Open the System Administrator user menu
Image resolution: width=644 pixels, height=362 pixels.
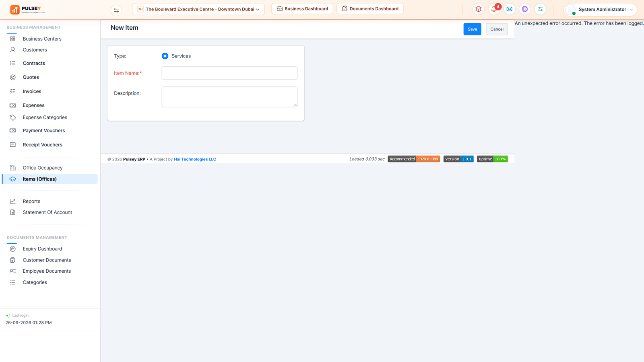(600, 10)
